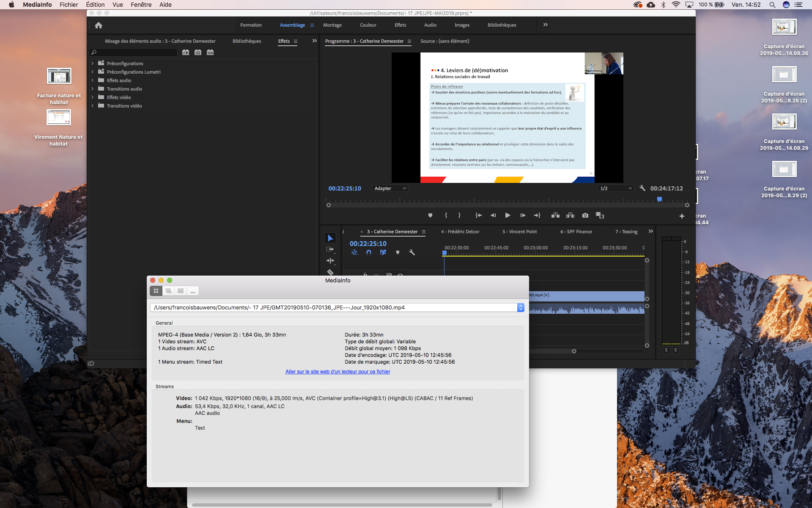Image resolution: width=812 pixels, height=508 pixels.
Task: Open the MediaInfo file path dropdown
Action: click(x=521, y=308)
